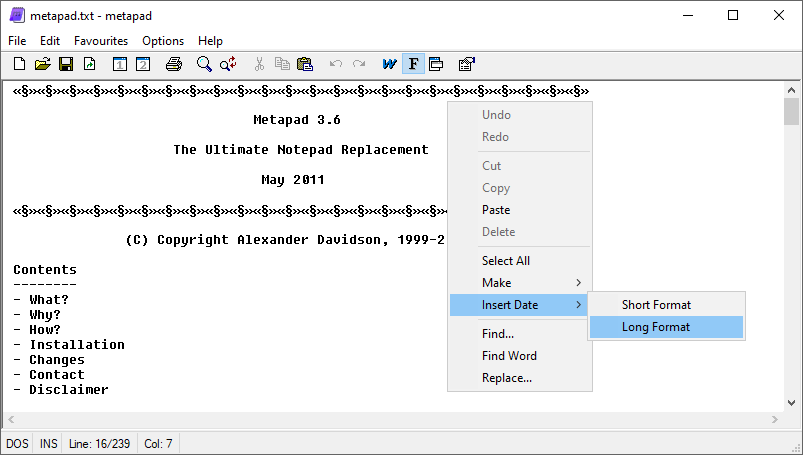Viewport: 803px width, 455px height.
Task: Select Short Format date option
Action: click(666, 305)
